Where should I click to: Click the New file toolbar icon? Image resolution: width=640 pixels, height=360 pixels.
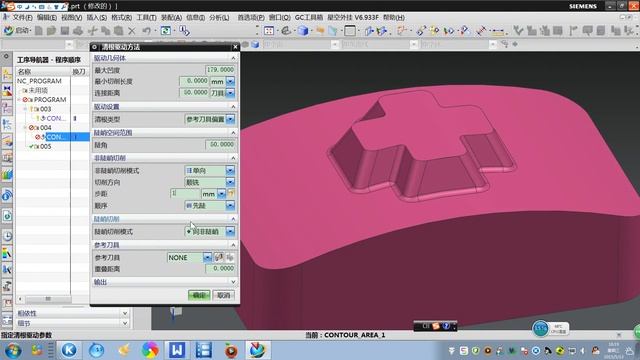pyautogui.click(x=39, y=31)
